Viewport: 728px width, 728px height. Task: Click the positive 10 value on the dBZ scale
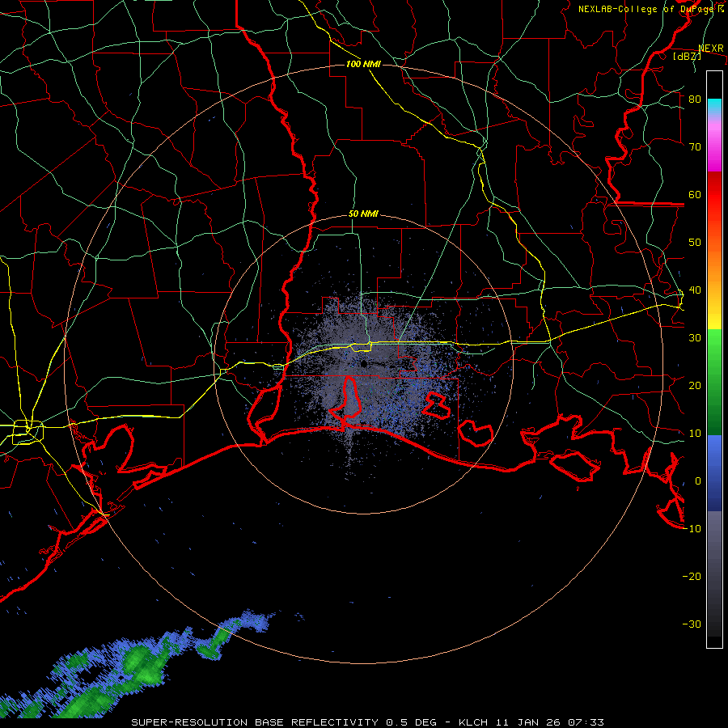tap(695, 434)
